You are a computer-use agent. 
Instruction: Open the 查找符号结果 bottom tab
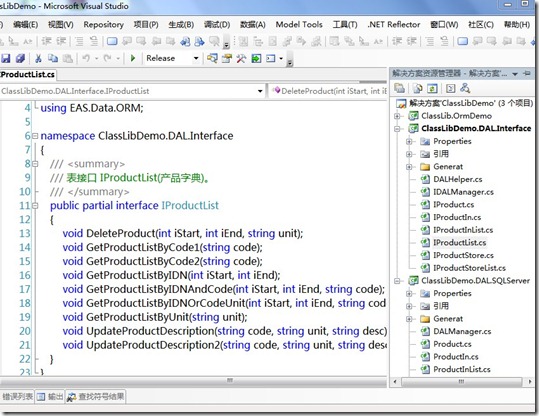pos(96,397)
